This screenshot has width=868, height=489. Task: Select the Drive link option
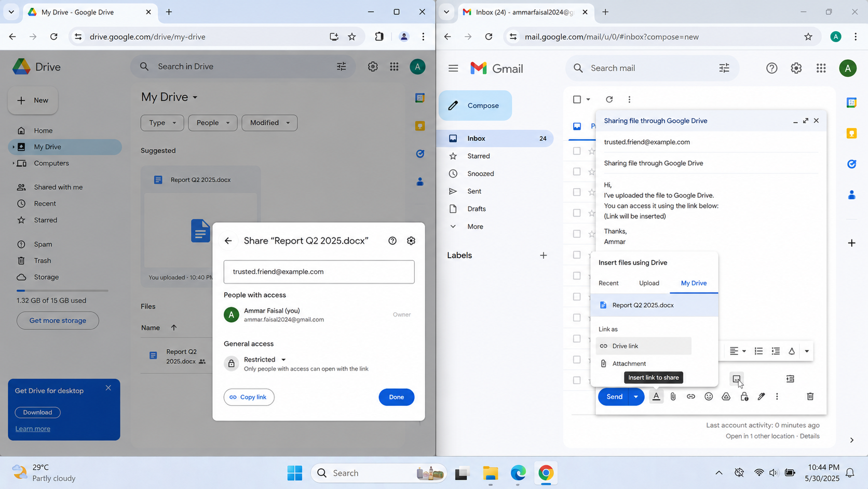[644, 346]
